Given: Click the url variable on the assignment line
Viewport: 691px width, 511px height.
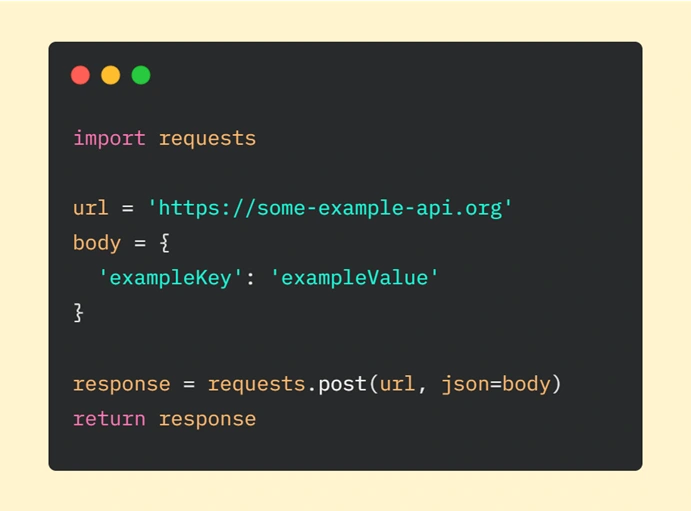Looking at the screenshot, I should click(91, 208).
